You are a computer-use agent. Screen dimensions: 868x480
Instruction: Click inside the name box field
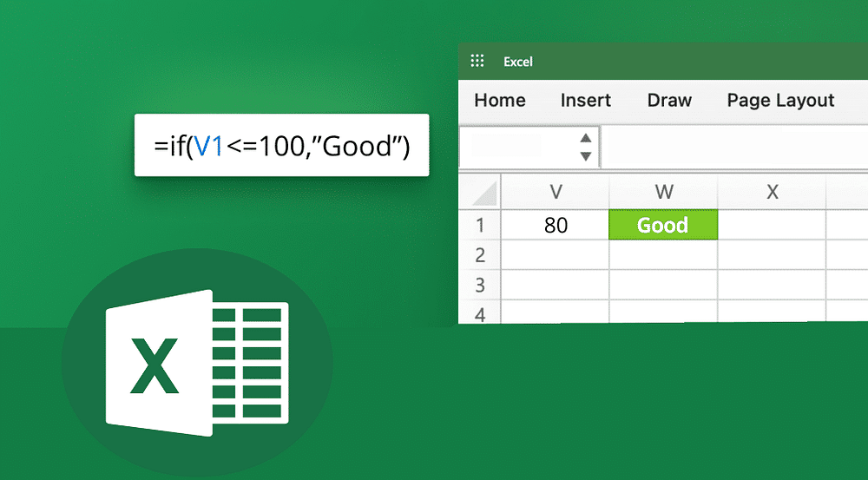coord(516,148)
